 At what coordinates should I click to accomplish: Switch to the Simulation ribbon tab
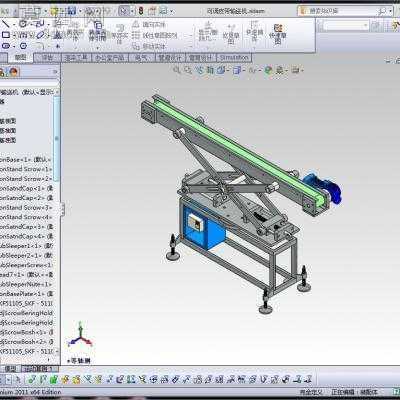[234, 58]
